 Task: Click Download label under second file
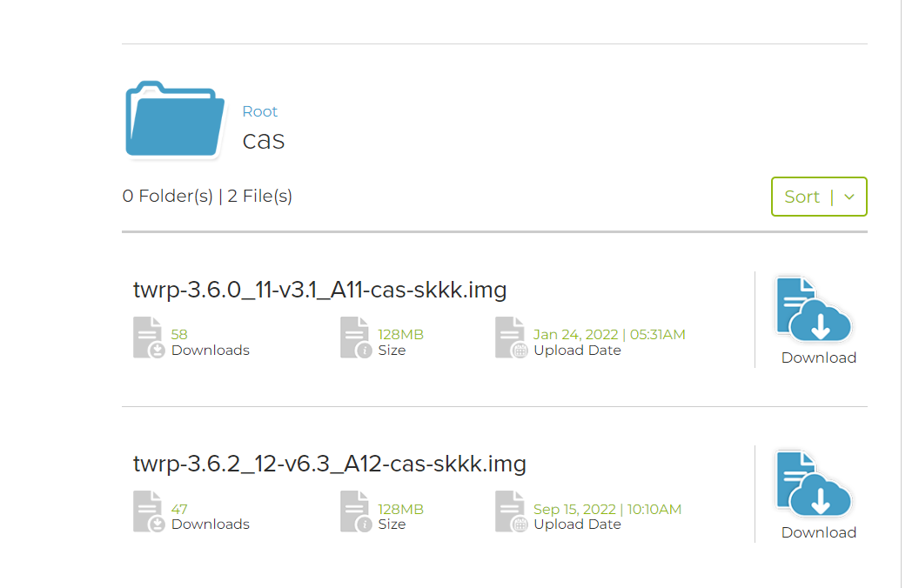[819, 532]
